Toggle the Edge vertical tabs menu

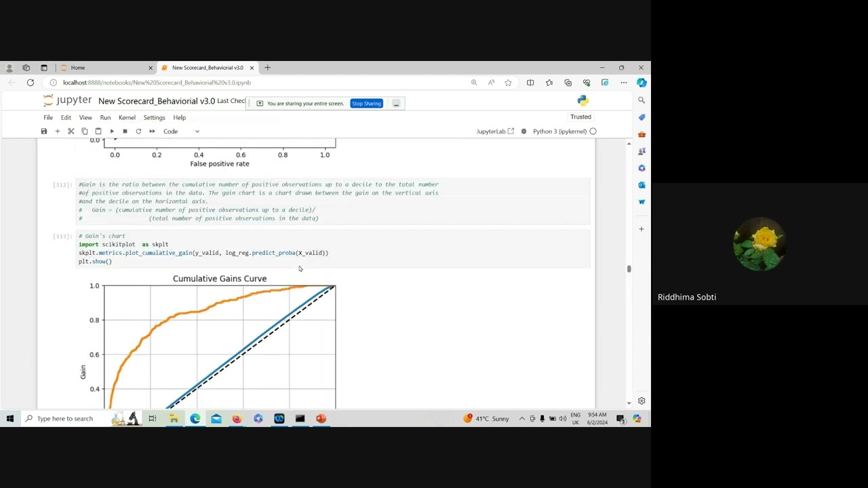[44, 68]
